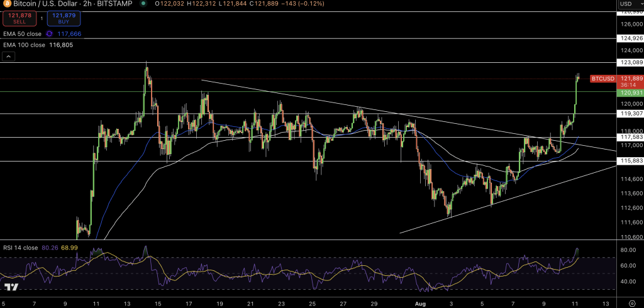644x308 pixels.
Task: Select the EMA 50 close legend label
Action: coord(22,34)
